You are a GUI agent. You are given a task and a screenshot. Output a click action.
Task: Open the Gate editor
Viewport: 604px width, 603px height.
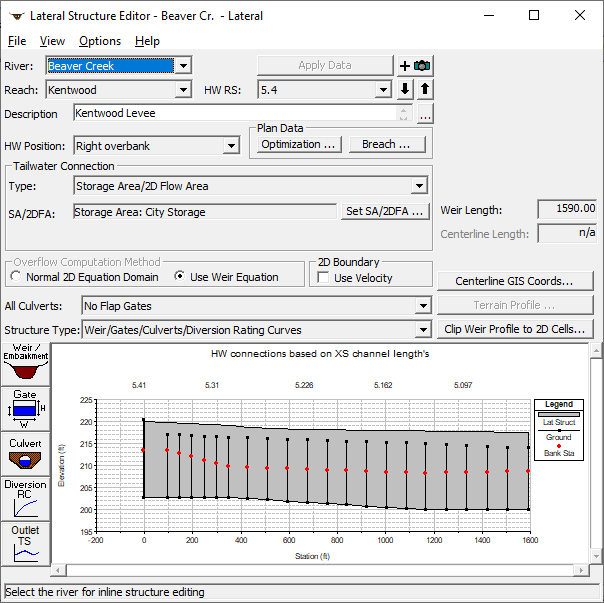(25, 408)
